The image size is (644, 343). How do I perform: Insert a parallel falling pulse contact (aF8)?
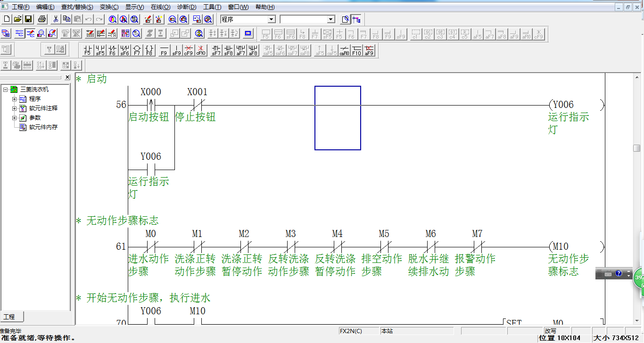click(x=253, y=50)
